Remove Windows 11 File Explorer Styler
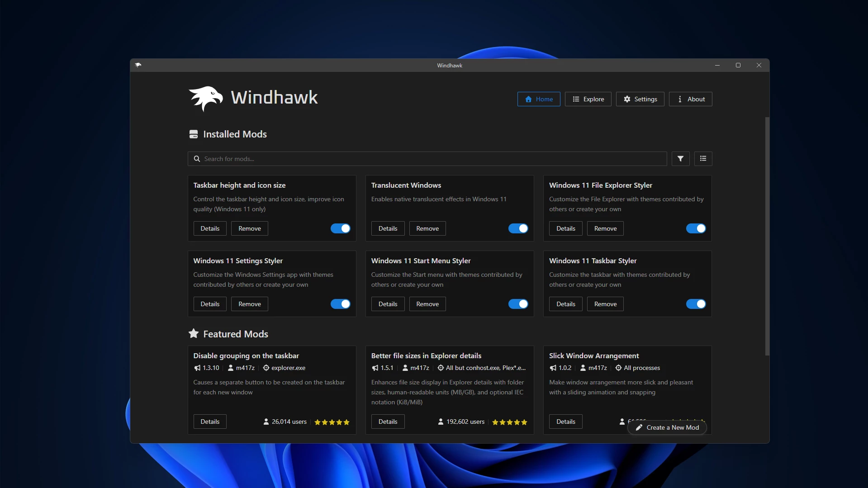Image resolution: width=868 pixels, height=488 pixels. pyautogui.click(x=605, y=228)
